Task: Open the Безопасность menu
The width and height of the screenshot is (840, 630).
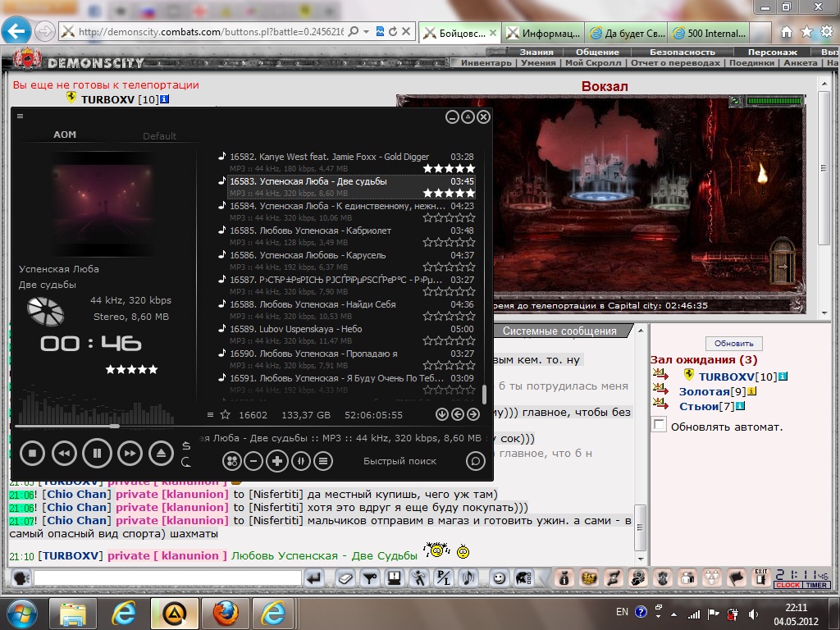Action: pos(682,52)
